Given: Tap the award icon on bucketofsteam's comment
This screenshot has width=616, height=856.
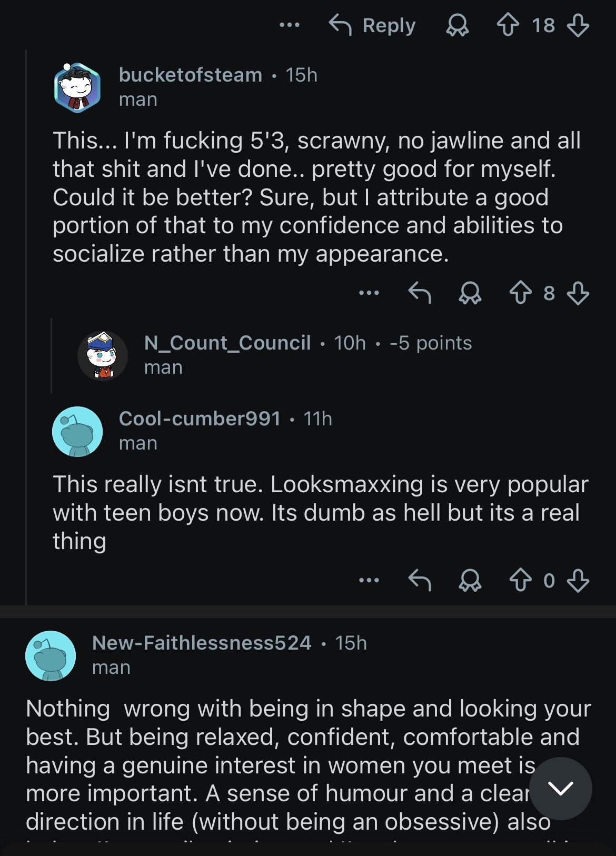Looking at the screenshot, I should pos(470,293).
